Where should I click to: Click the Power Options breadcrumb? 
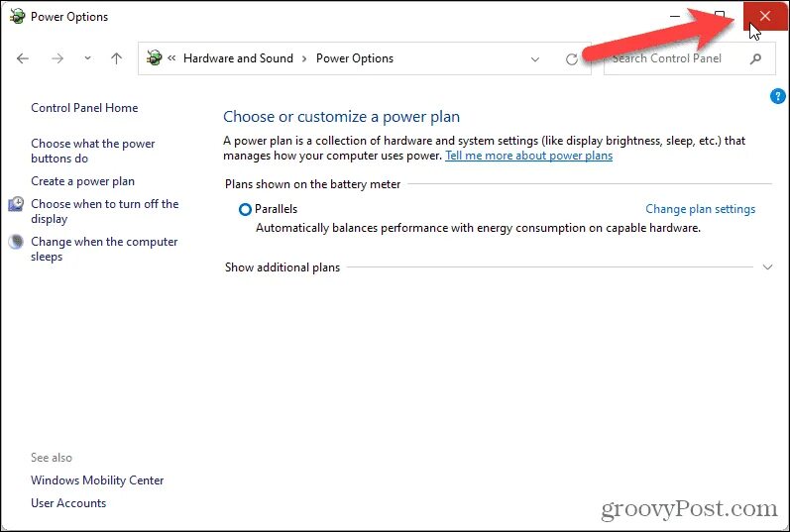pos(355,58)
